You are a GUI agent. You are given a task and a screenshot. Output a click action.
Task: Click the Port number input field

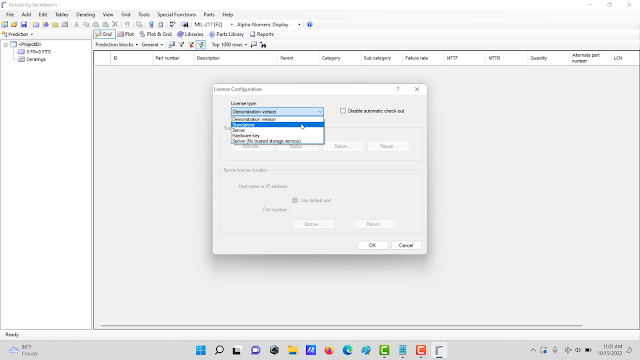click(344, 210)
